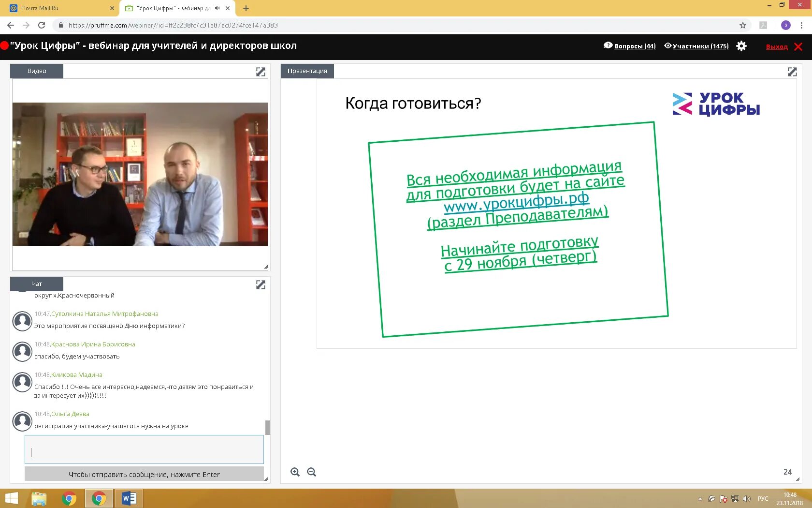This screenshot has height=508, width=812.
Task: Click the webinar title in the header
Action: pos(154,46)
